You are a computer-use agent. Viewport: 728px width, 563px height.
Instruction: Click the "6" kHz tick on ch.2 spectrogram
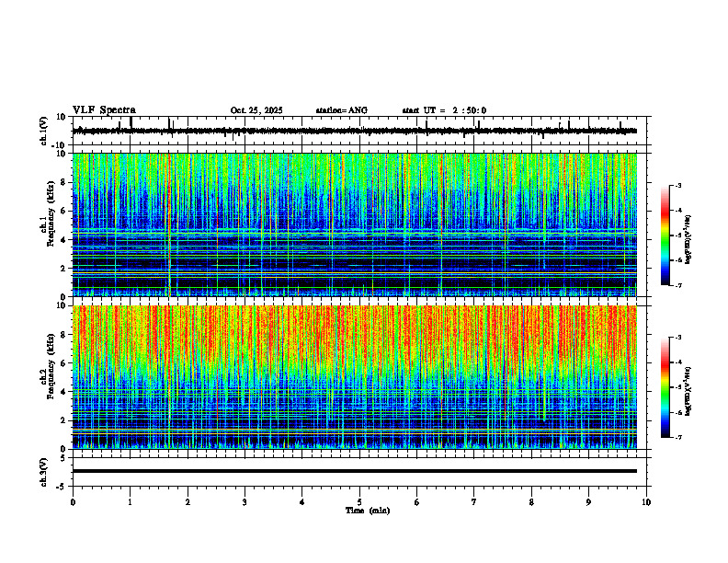(x=64, y=363)
